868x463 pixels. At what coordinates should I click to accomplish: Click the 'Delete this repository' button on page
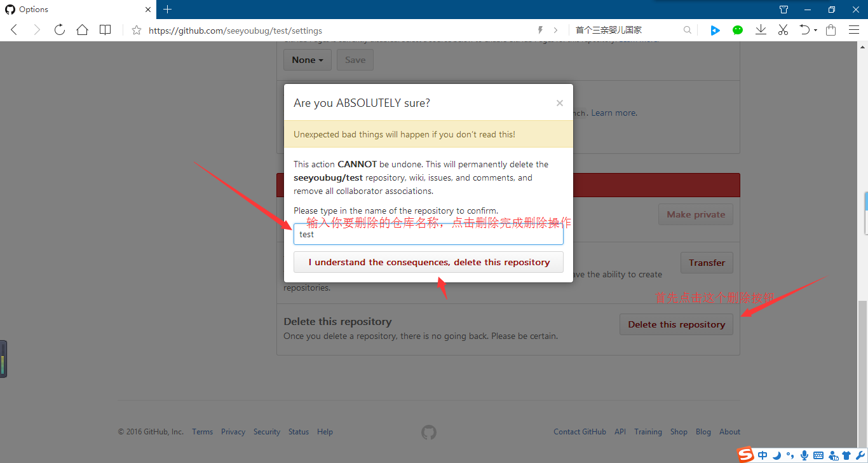pyautogui.click(x=676, y=324)
